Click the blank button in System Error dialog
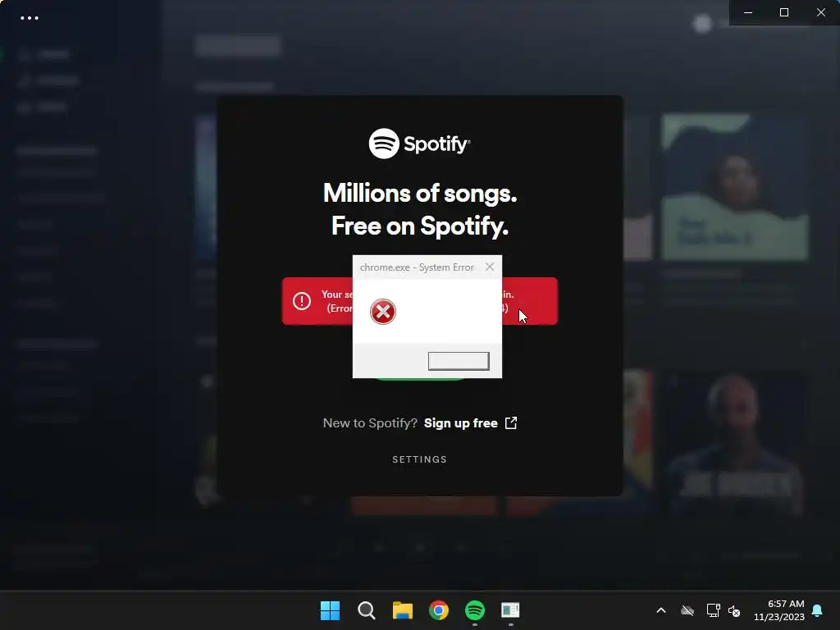 (x=459, y=361)
